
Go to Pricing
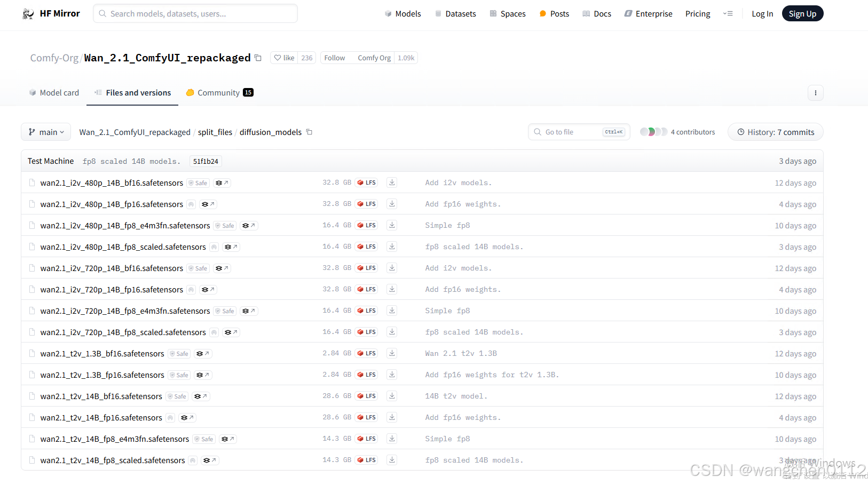tap(698, 14)
